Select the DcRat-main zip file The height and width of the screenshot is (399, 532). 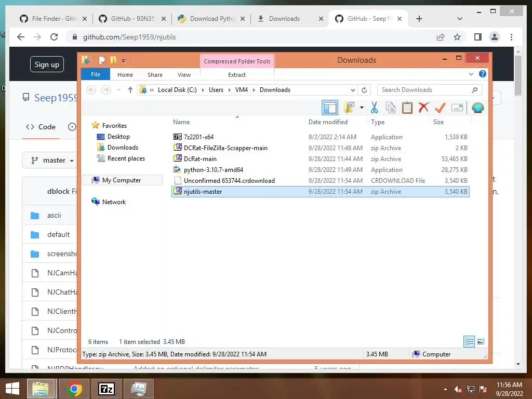point(200,159)
